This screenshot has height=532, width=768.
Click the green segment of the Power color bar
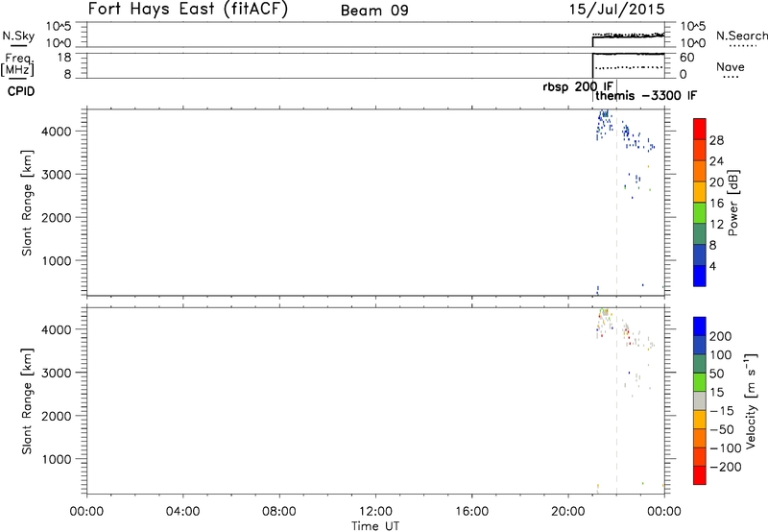coord(700,212)
